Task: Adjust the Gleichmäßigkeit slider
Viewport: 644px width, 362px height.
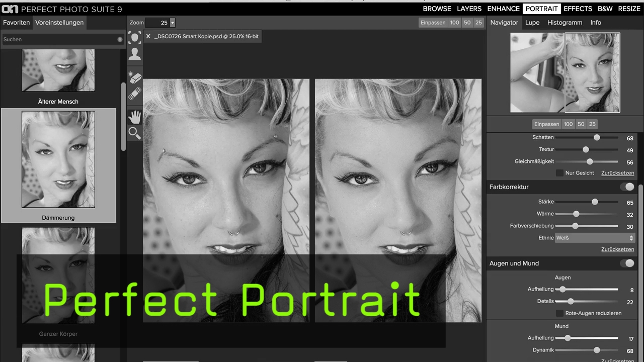Action: point(590,161)
